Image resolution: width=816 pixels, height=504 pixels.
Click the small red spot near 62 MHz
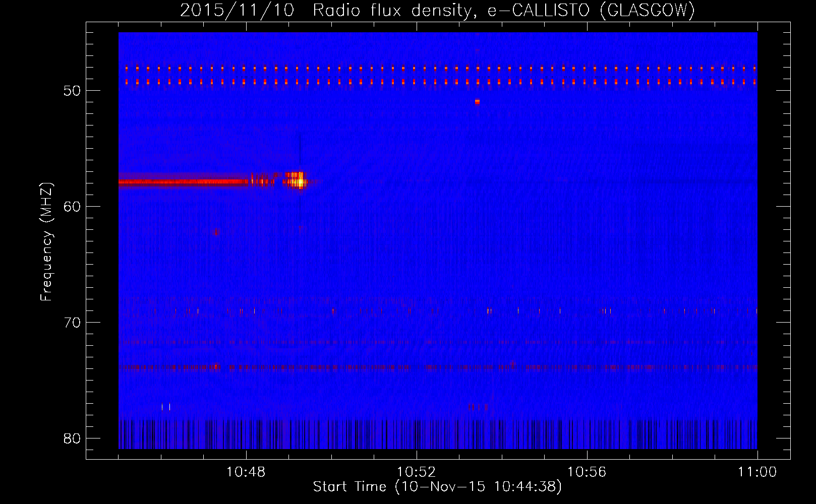click(216, 232)
